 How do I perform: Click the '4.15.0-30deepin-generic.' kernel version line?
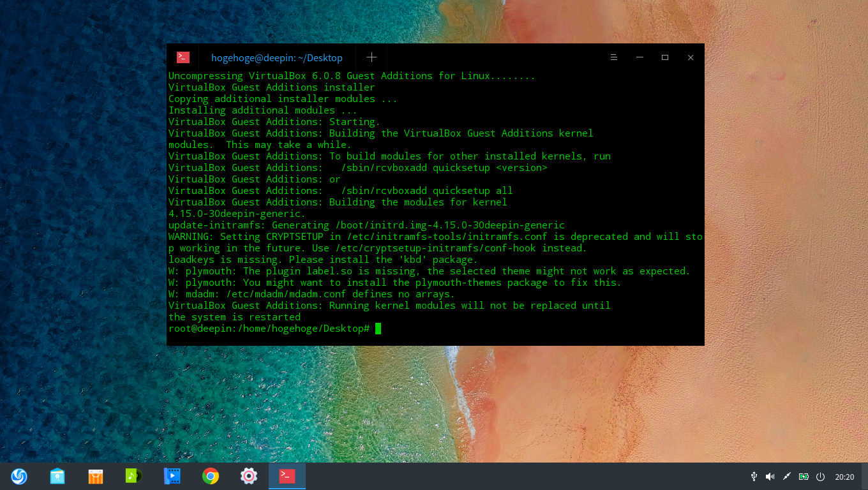point(237,214)
